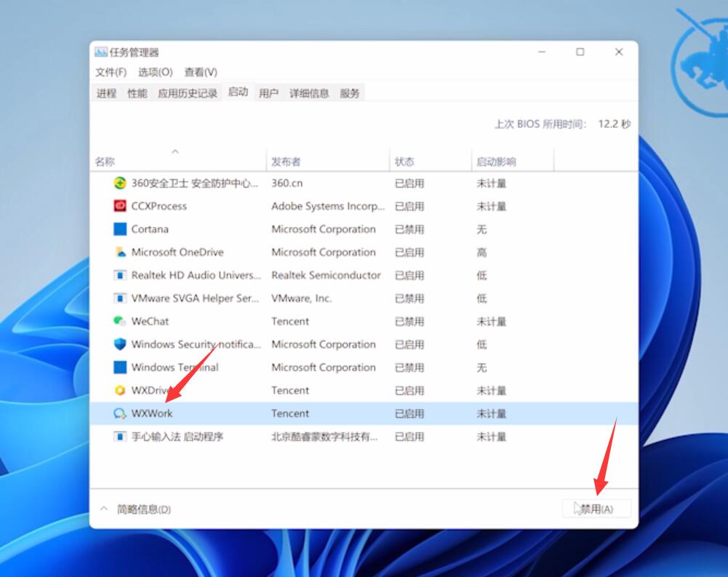Screen dimensions: 728x577
Task: Click the WXDrive yellow hexagon icon
Action: pos(120,390)
